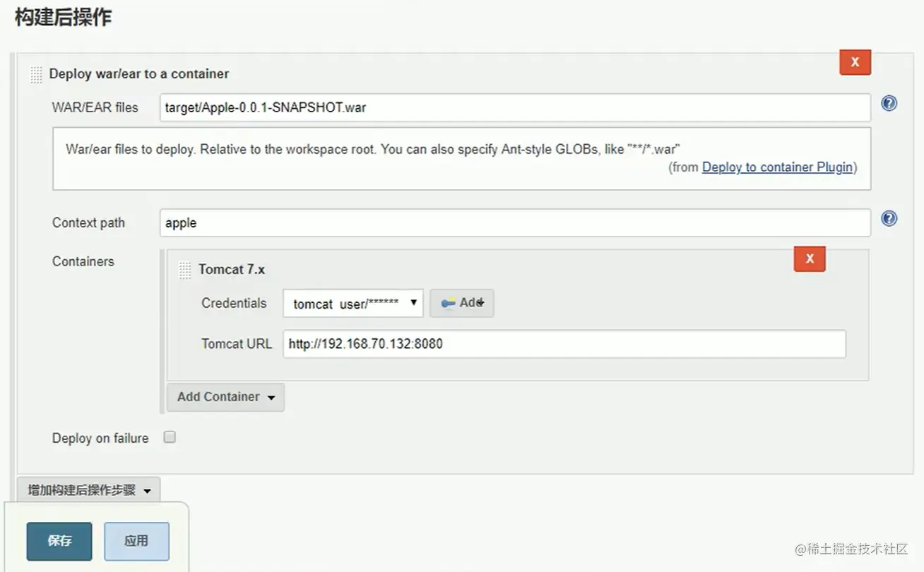Image resolution: width=924 pixels, height=572 pixels.
Task: Select the Containers label
Action: point(83,261)
